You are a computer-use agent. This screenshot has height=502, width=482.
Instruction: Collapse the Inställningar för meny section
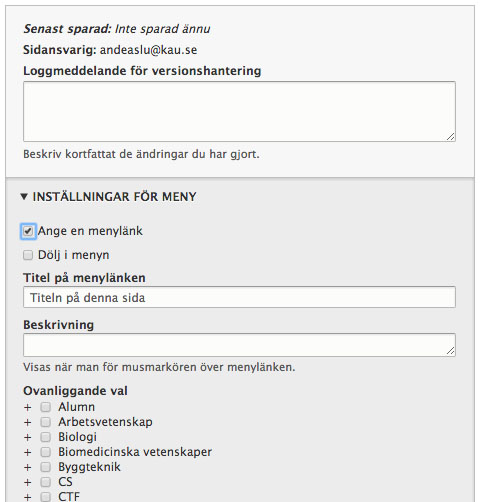coord(108,197)
